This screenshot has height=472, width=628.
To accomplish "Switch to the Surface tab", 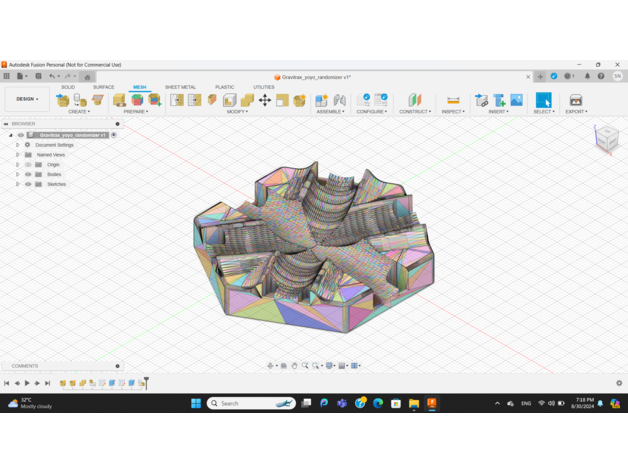I will pyautogui.click(x=103, y=87).
